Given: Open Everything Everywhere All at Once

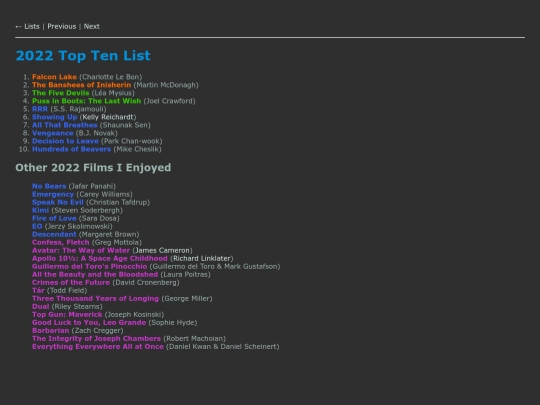Looking at the screenshot, I should coord(98,346).
